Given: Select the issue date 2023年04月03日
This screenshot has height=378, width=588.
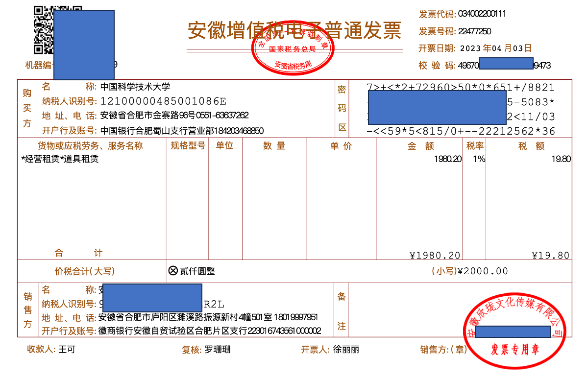Looking at the screenshot, I should (495, 48).
